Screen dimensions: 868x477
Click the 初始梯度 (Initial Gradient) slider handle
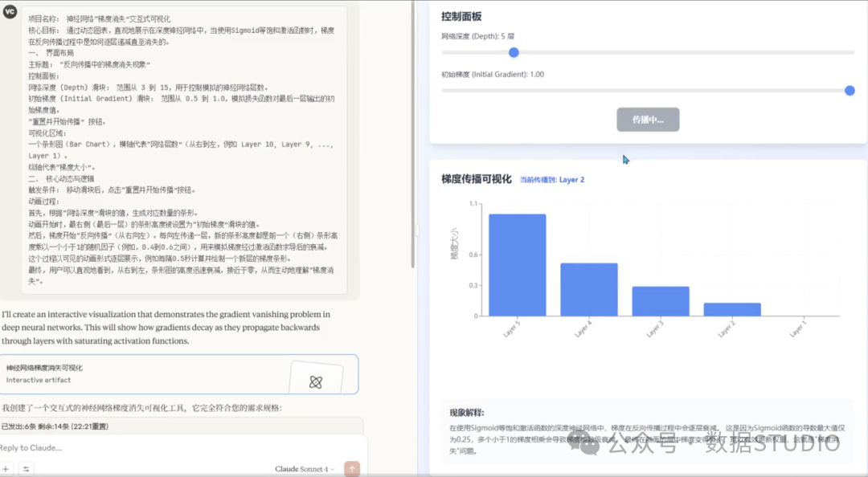point(850,90)
